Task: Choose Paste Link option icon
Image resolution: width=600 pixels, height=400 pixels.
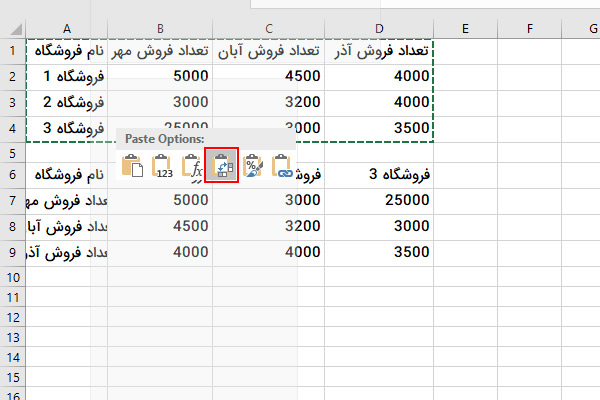Action: click(x=282, y=165)
